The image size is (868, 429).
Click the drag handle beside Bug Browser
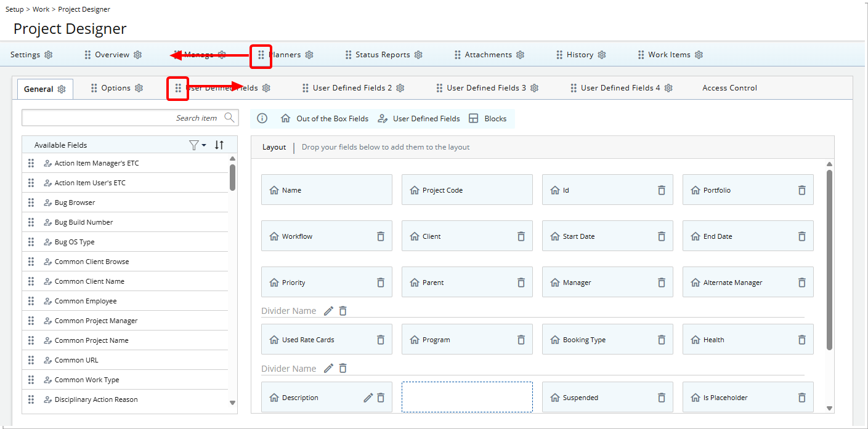[x=31, y=202]
